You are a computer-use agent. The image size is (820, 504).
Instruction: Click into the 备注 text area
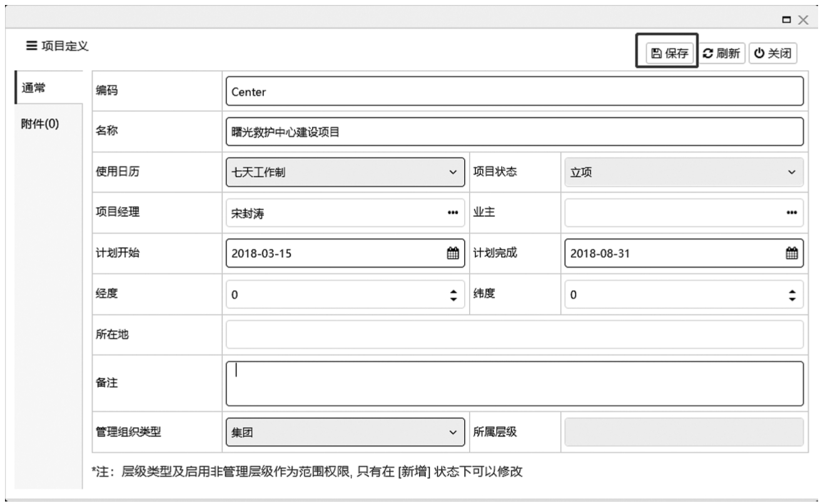pyautogui.click(x=513, y=384)
